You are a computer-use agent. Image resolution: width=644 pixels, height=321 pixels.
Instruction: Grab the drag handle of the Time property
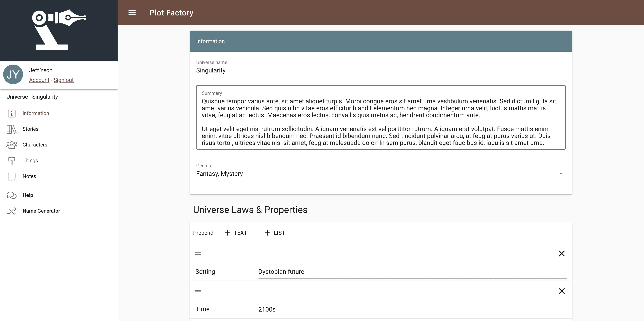(198, 291)
